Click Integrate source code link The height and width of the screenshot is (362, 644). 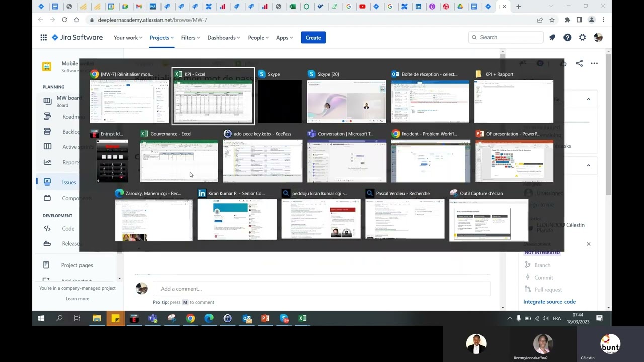pyautogui.click(x=549, y=302)
